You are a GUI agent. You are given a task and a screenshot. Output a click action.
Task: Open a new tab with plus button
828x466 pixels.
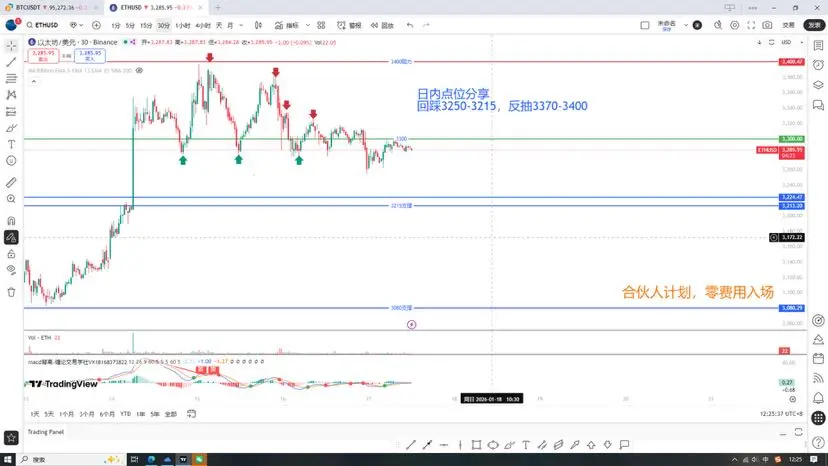(x=218, y=7)
